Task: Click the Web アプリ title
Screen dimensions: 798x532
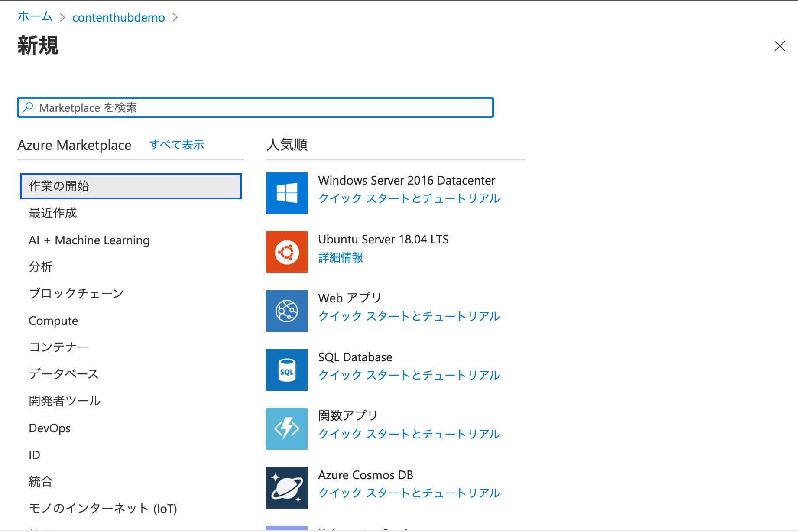Action: (x=350, y=298)
